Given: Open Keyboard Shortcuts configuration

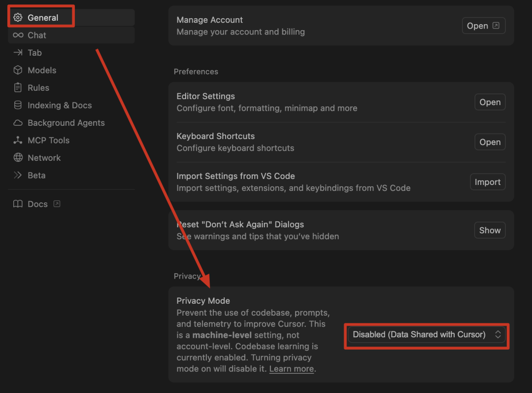Looking at the screenshot, I should [x=490, y=142].
